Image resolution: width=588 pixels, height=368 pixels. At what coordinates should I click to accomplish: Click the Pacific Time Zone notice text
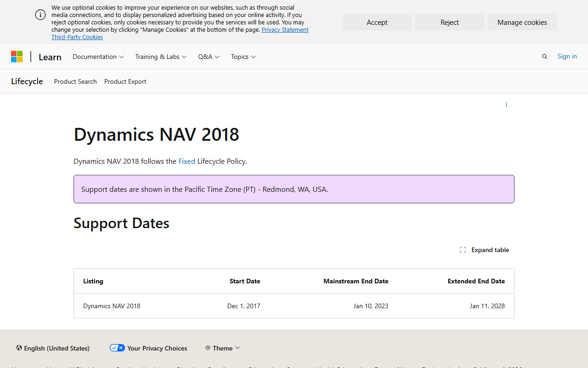coord(205,189)
